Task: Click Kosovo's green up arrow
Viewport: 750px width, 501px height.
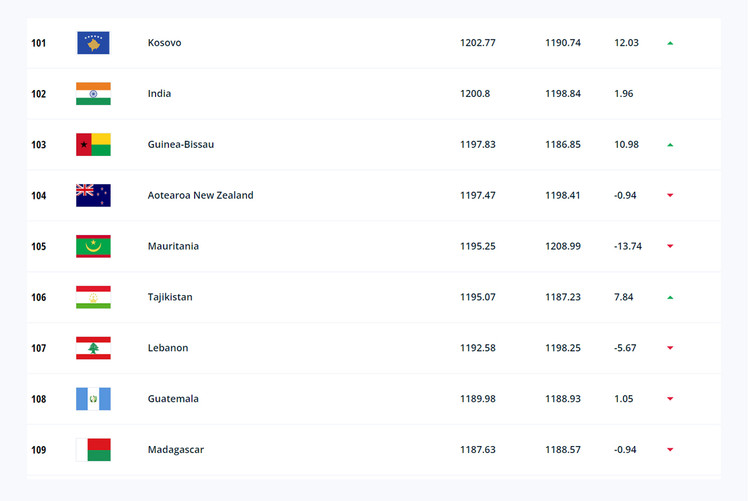Action: (670, 43)
